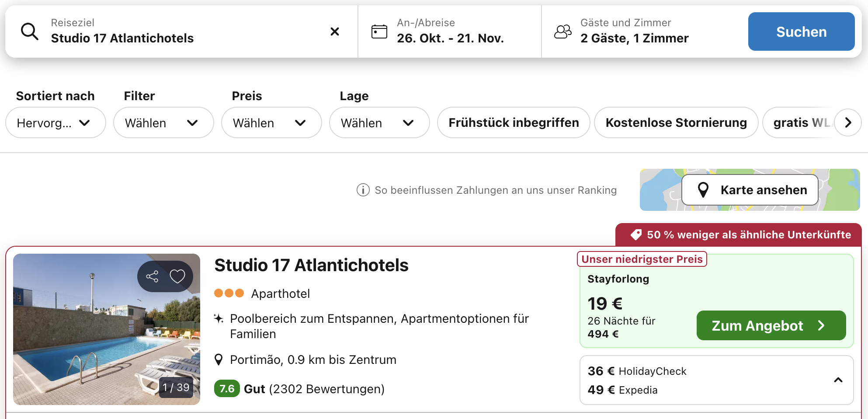The height and width of the screenshot is (419, 868).
Task: Clear the Reiseziel field with X
Action: [335, 31]
